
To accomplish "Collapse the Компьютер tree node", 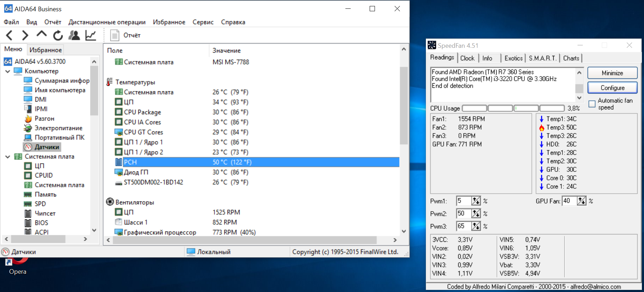I will pyautogui.click(x=8, y=71).
